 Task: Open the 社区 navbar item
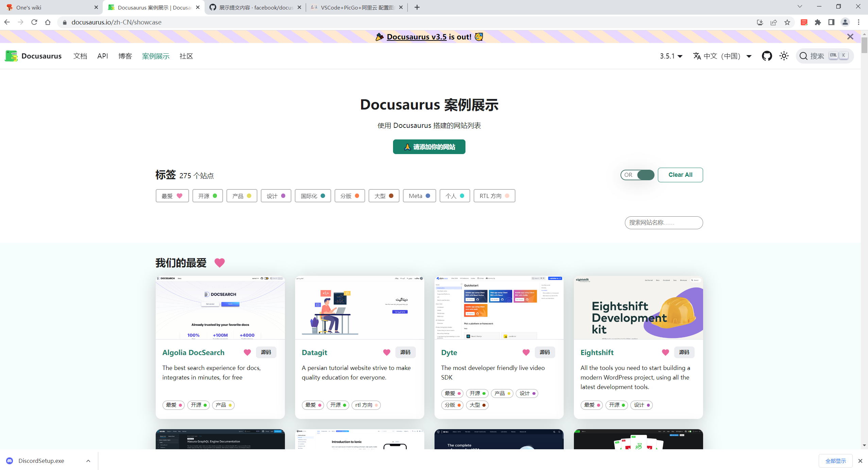click(x=186, y=56)
